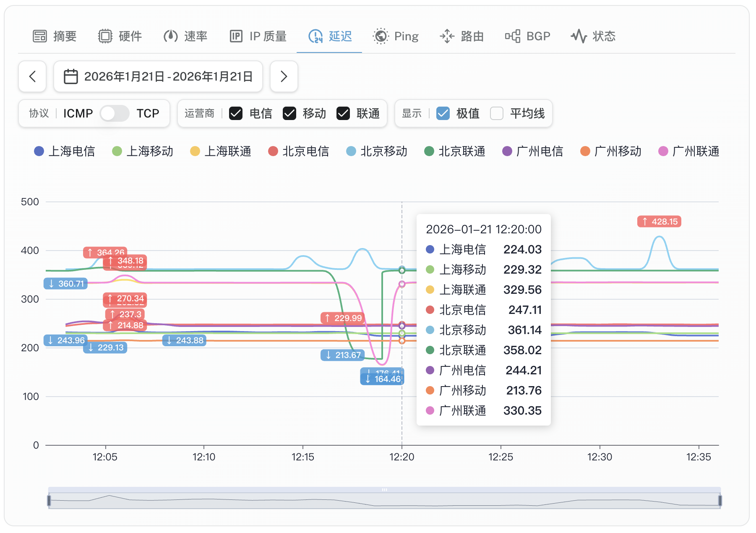
Task: Click the 硬件 hardware chip icon
Action: pos(105,37)
